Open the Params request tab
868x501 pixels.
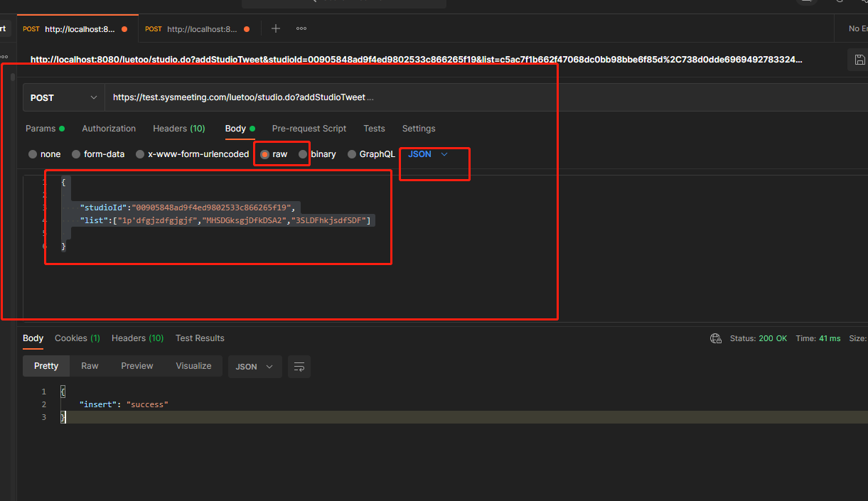click(x=45, y=129)
